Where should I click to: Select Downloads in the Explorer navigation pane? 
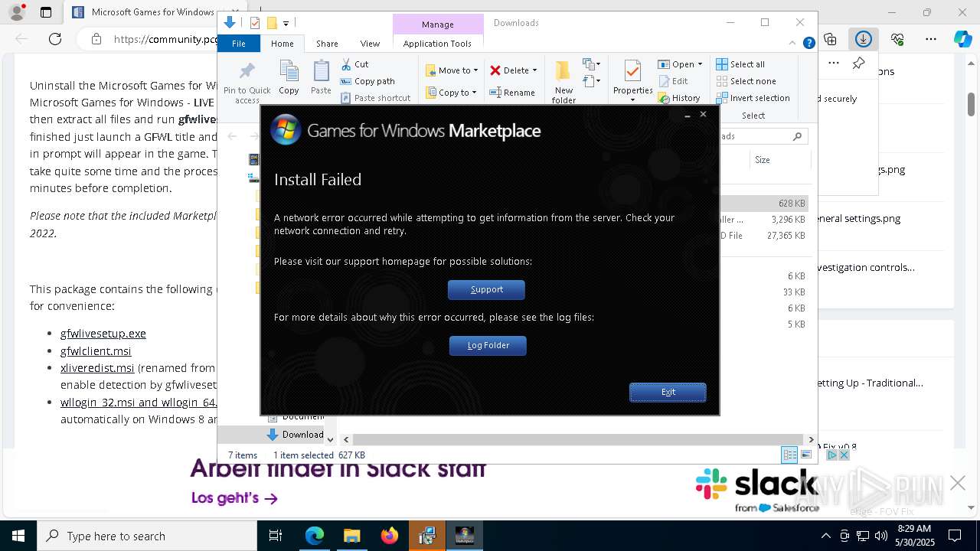302,435
